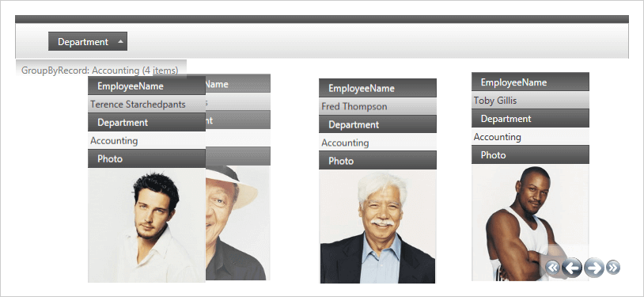Click the Terence Starchedpants name cell
Image resolution: width=644 pixels, height=297 pixels.
coord(146,104)
